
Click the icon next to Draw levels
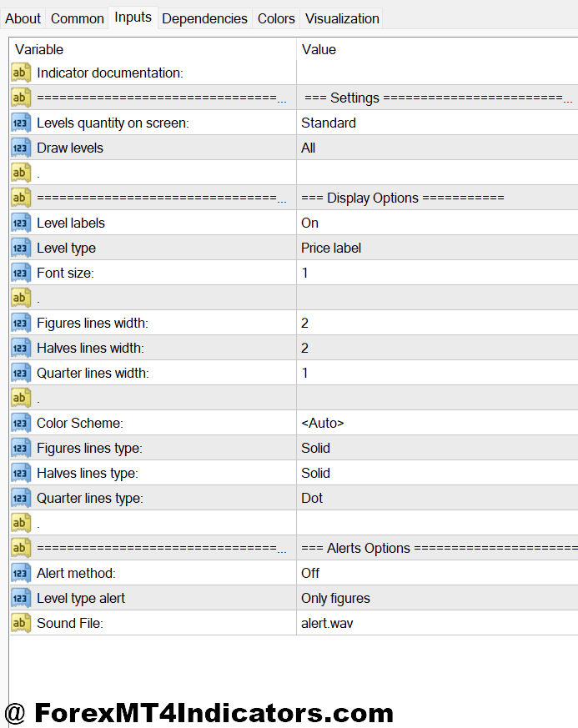21,148
